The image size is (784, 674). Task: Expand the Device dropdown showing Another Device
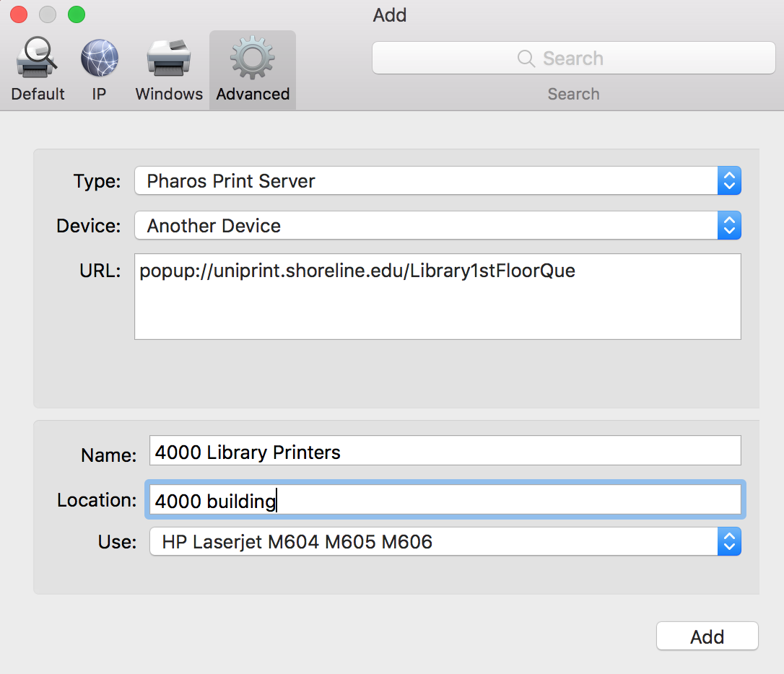point(437,226)
